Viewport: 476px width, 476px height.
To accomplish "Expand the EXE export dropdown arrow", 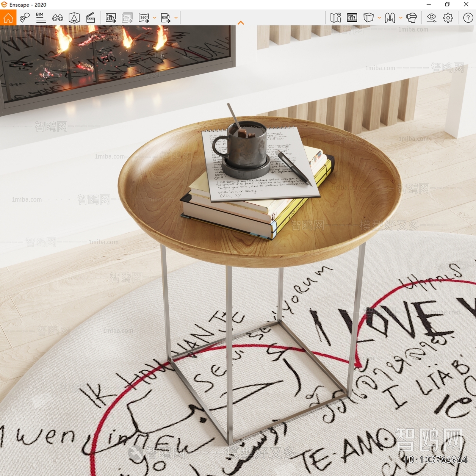I will coord(176,18).
